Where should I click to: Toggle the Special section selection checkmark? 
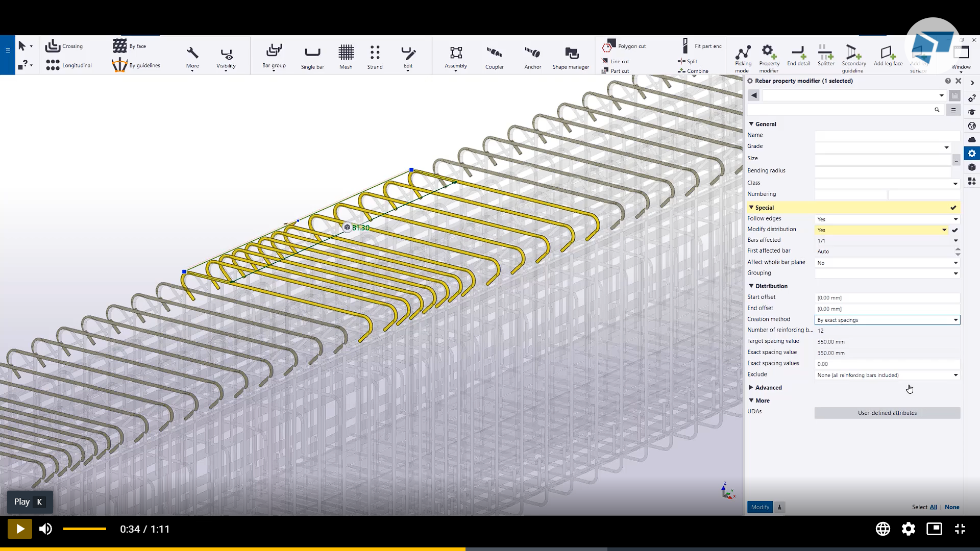(x=953, y=208)
